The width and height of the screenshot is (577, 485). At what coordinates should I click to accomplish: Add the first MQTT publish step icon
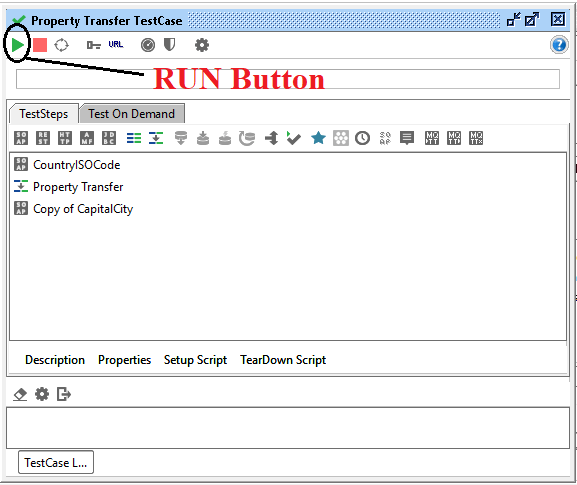[x=432, y=138]
